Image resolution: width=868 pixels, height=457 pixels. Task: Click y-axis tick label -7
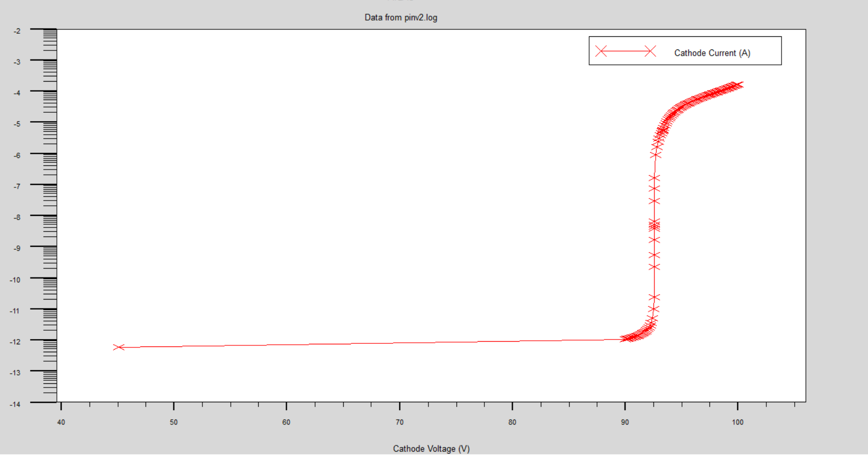tap(17, 186)
